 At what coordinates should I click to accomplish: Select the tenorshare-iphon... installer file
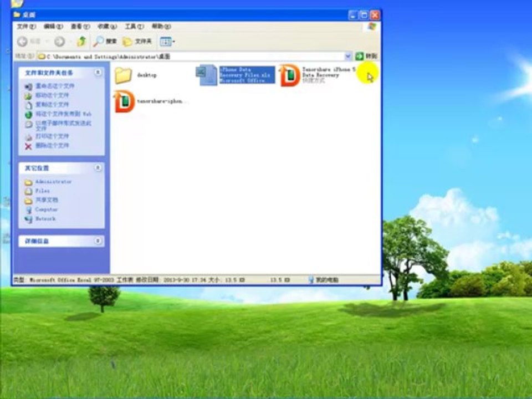coord(151,101)
